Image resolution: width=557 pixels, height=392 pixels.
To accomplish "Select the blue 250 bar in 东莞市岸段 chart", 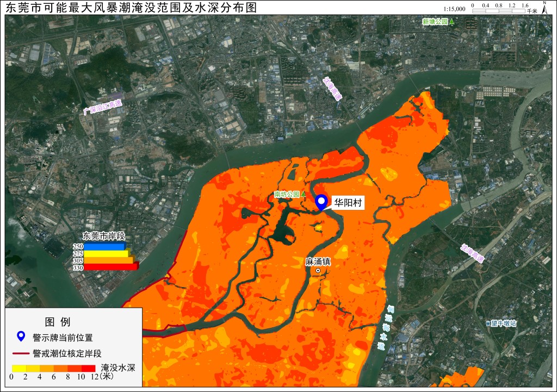I will (104, 246).
